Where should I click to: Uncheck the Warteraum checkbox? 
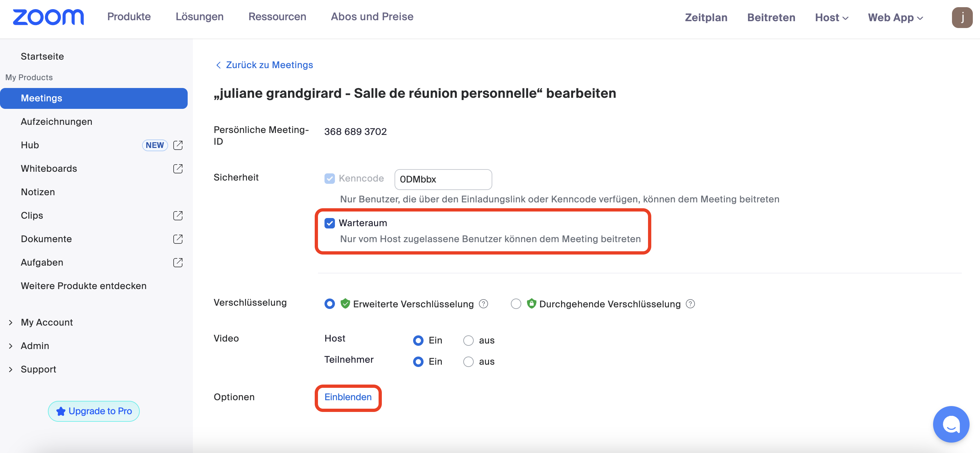(329, 223)
